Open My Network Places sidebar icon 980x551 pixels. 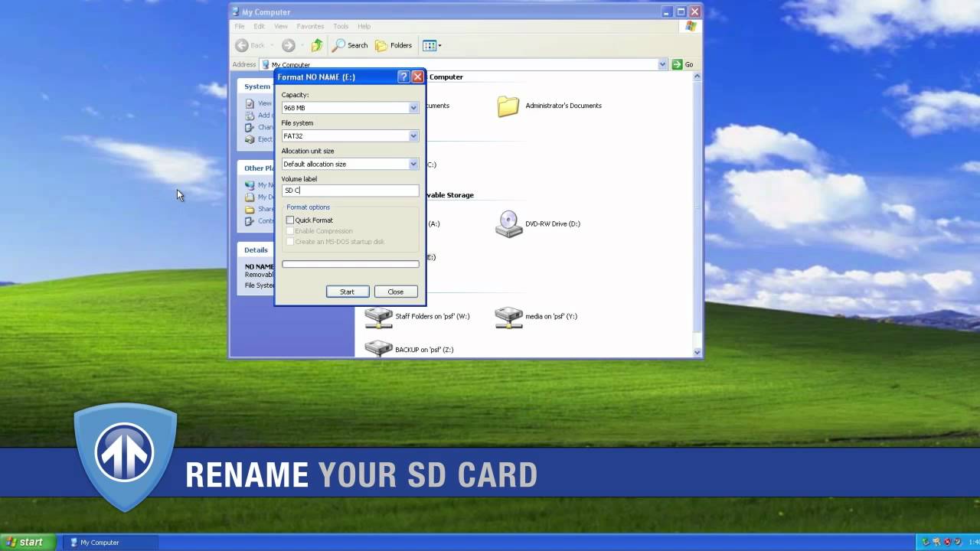(250, 185)
